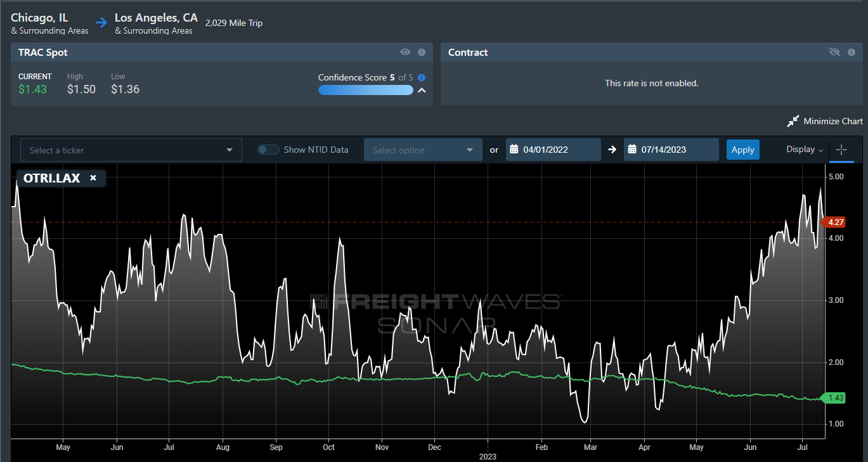Click the Minimize Chart arrows icon
Screen dimensions: 868x462
click(793, 121)
